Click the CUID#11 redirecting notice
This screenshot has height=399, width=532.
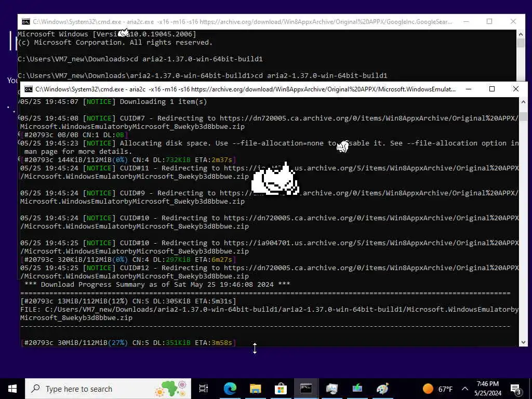270,172
